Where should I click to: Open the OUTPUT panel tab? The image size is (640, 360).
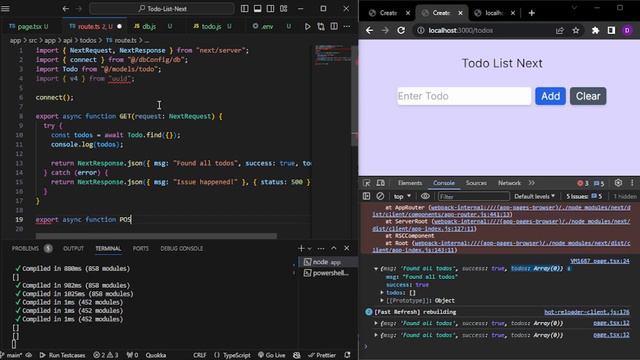click(x=73, y=248)
